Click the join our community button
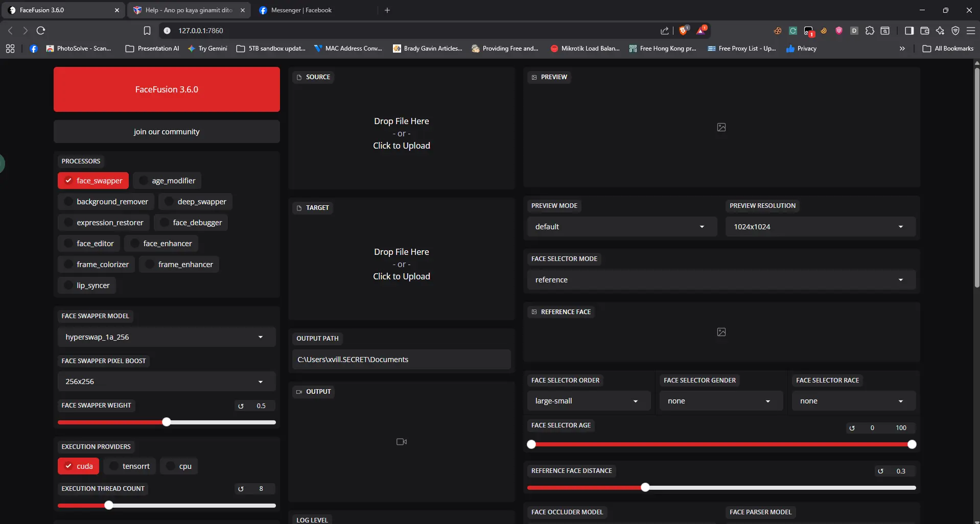Viewport: 980px width, 524px height. pyautogui.click(x=167, y=132)
